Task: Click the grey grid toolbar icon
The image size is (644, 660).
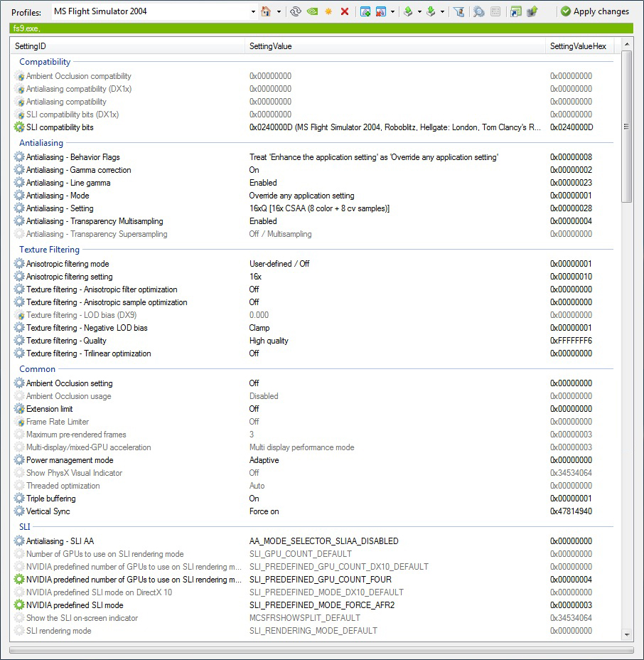Action: tap(495, 12)
